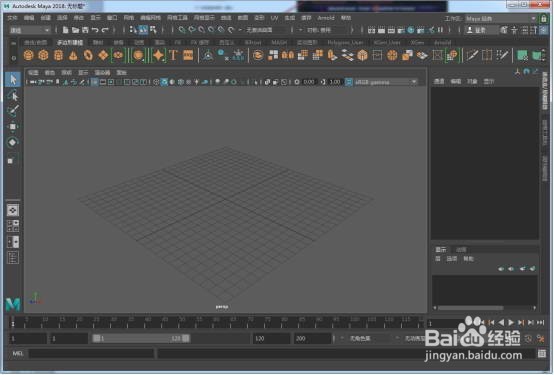Undo the last action via arrow icon
The height and width of the screenshot is (375, 554).
click(95, 30)
